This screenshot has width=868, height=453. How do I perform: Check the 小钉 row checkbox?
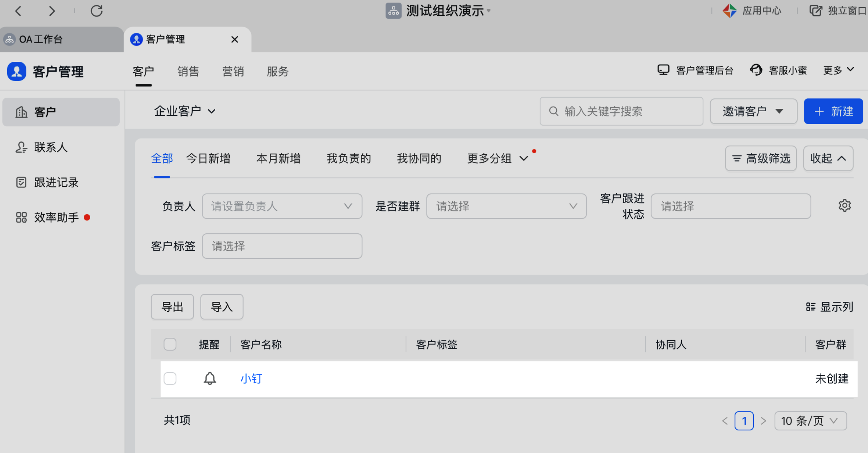click(x=170, y=378)
